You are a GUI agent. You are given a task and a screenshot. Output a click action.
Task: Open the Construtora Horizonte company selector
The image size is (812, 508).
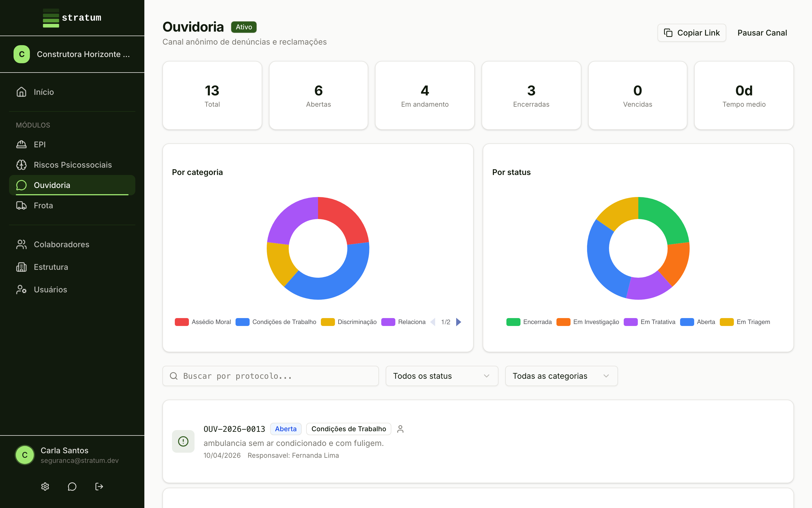click(x=72, y=54)
